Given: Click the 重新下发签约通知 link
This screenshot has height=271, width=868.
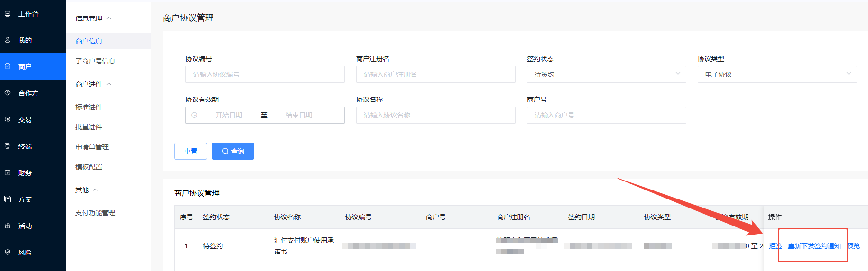Looking at the screenshot, I should pos(814,246).
